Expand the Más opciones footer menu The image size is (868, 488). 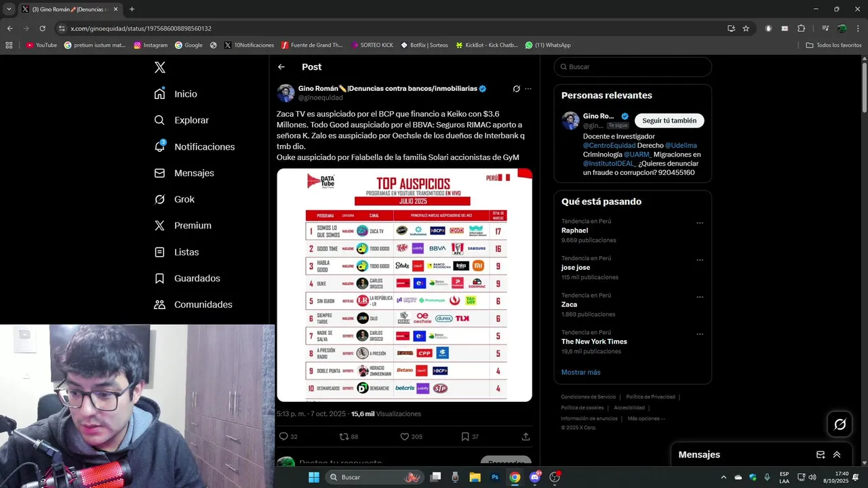click(x=646, y=419)
